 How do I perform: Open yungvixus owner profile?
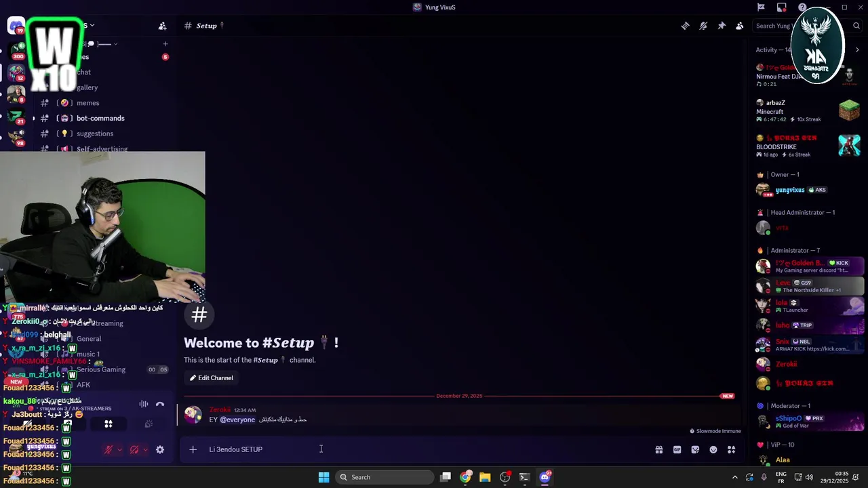(808, 190)
